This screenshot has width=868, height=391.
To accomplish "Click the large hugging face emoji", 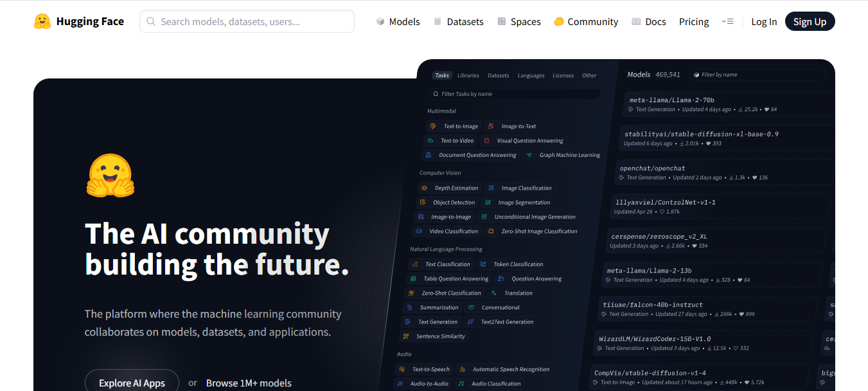I will click(110, 175).
